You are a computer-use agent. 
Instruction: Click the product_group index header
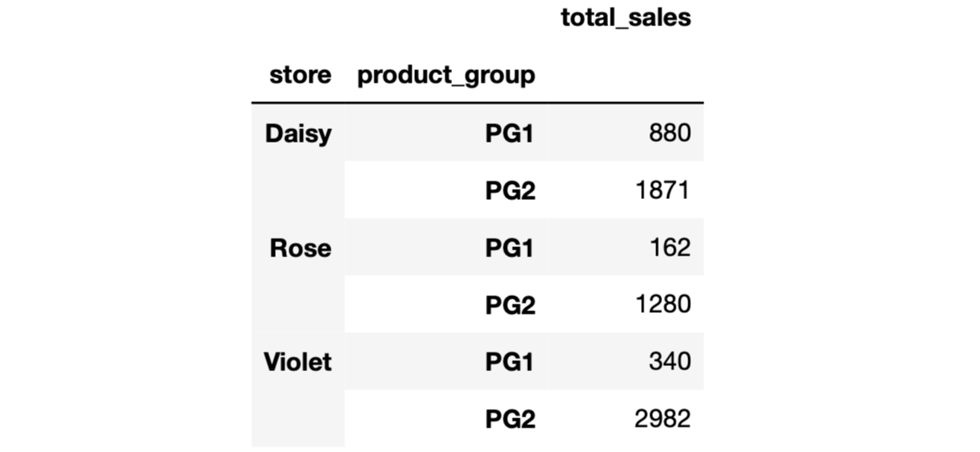pos(446,75)
